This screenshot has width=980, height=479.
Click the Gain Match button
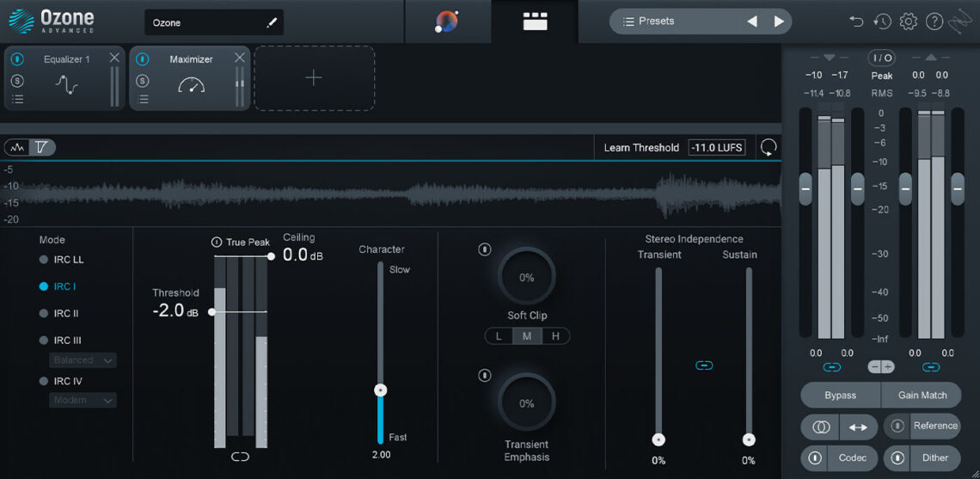[x=922, y=396]
